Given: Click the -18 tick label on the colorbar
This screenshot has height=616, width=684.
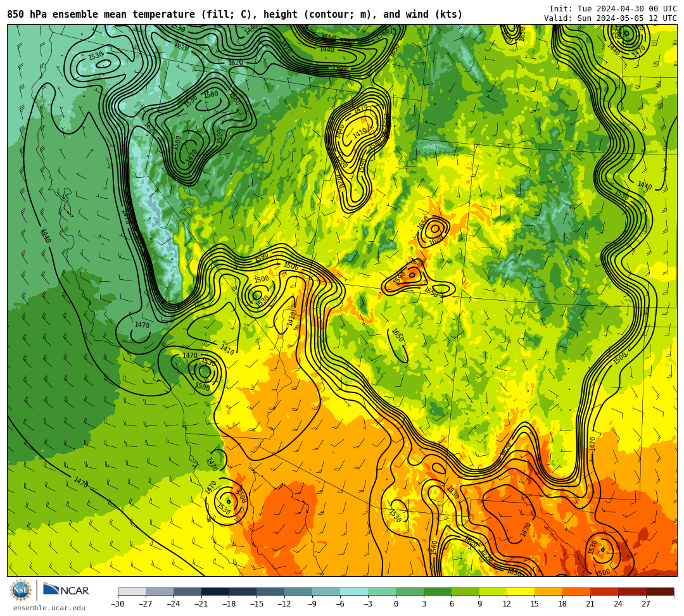Looking at the screenshot, I should [229, 604].
